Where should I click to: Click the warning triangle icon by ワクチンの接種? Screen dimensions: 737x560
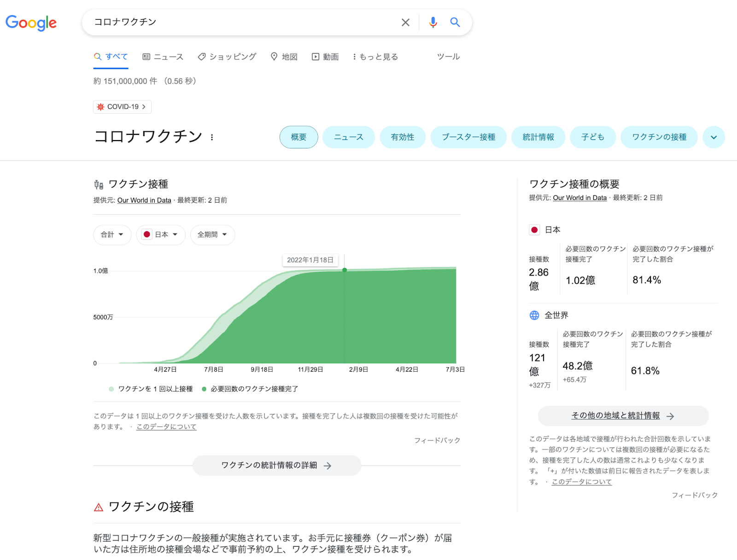pyautogui.click(x=99, y=507)
